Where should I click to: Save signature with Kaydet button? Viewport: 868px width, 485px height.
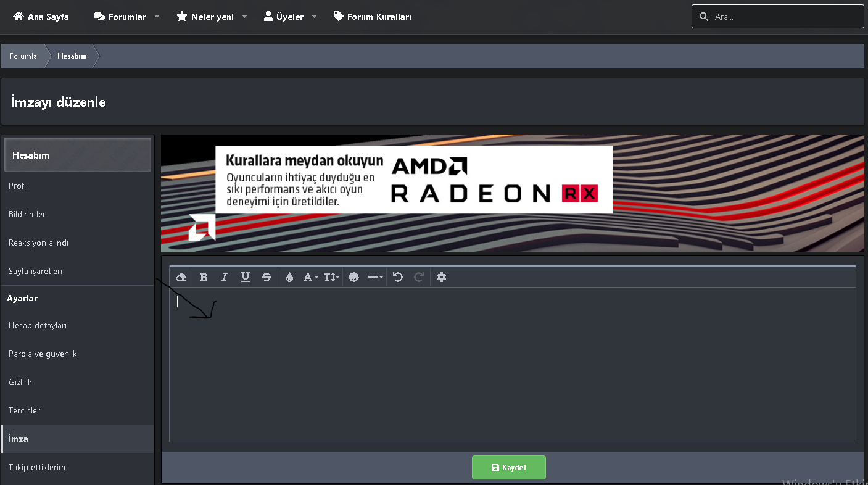[x=509, y=468]
